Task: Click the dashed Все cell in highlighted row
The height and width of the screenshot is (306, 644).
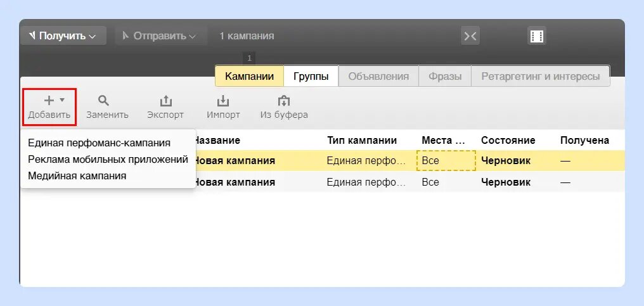Action: [x=446, y=160]
